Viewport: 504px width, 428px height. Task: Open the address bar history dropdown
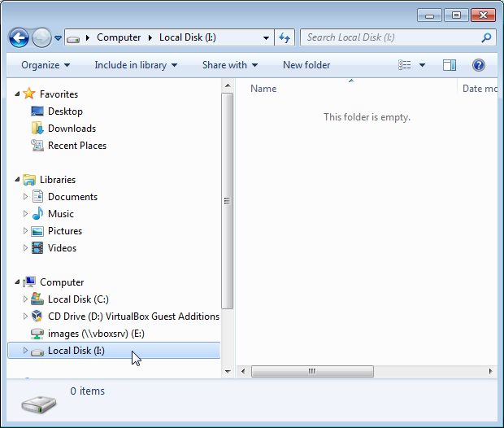coord(266,38)
